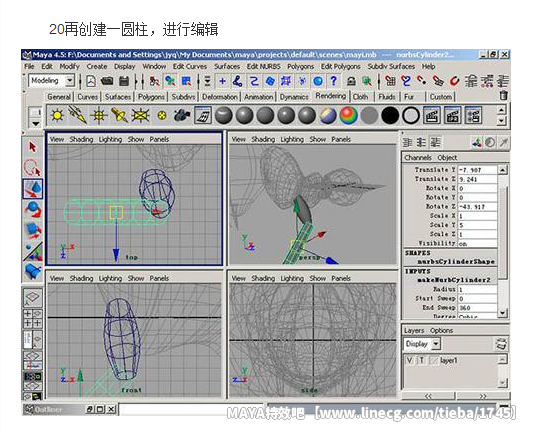Screen dimensions: 558x432
Task: Open the Surfaces menu
Action: [x=227, y=67]
